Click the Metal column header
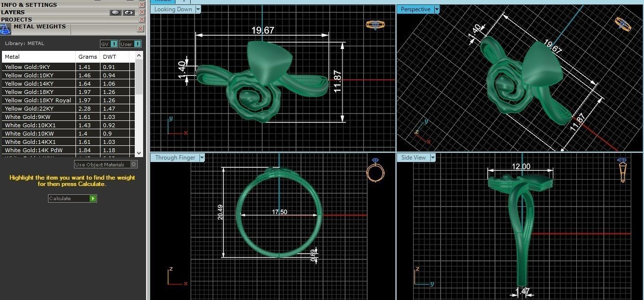Image resolution: width=644 pixels, height=300 pixels. click(x=39, y=57)
